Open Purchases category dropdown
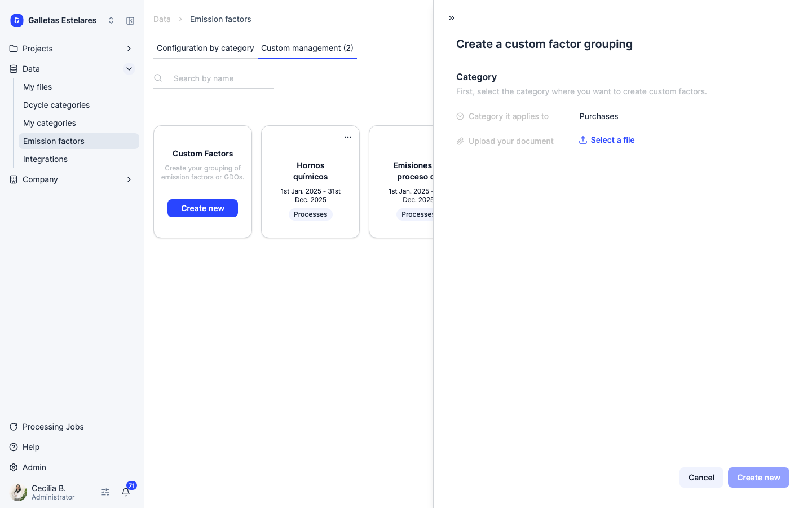 click(599, 116)
